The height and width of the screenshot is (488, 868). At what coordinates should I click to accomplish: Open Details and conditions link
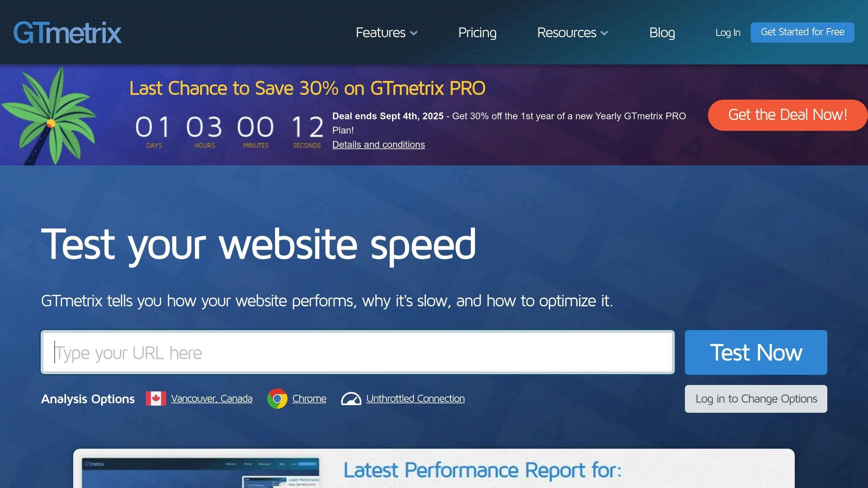(378, 144)
